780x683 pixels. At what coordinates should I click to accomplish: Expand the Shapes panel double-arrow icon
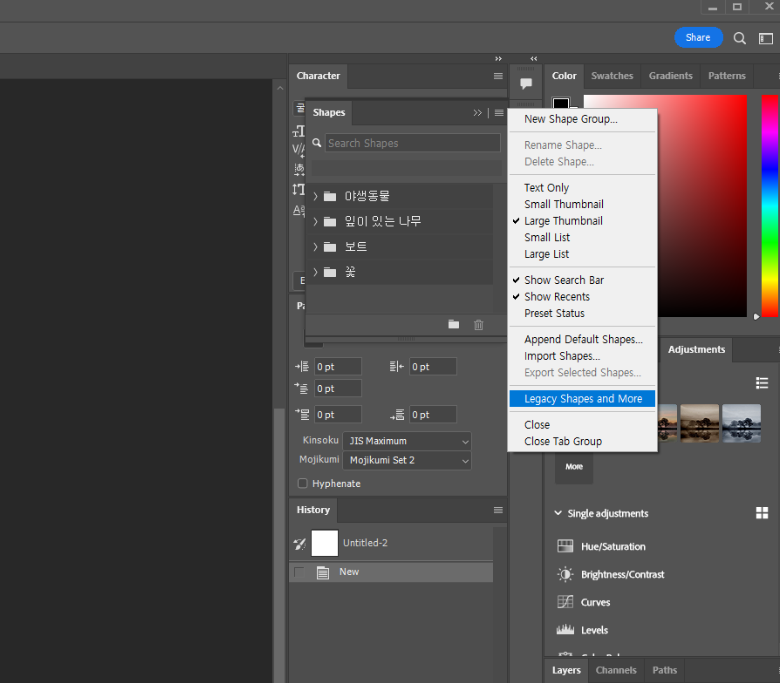pyautogui.click(x=478, y=113)
